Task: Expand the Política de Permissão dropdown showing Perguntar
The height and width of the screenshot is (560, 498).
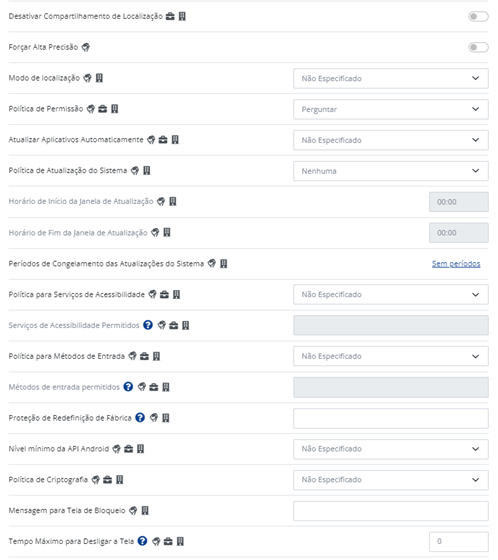Action: click(391, 109)
